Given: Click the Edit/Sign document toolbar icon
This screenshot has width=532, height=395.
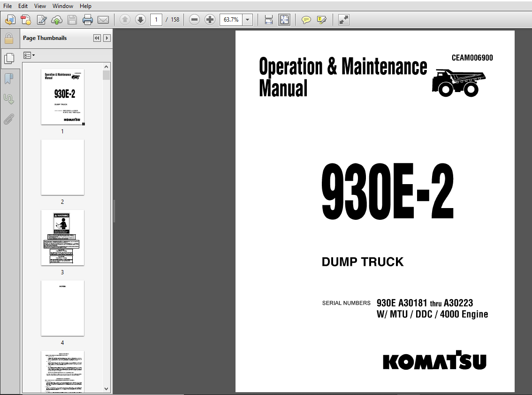Looking at the screenshot, I should tap(41, 20).
